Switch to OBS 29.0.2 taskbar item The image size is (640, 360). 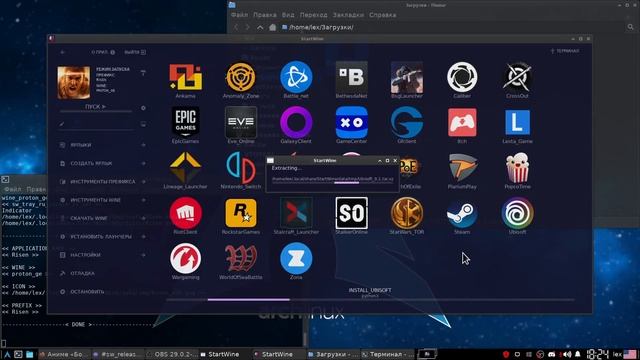pyautogui.click(x=171, y=354)
